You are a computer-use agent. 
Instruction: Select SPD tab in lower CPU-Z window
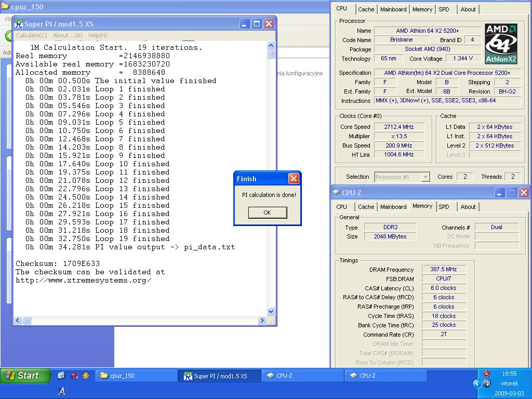[x=444, y=207]
